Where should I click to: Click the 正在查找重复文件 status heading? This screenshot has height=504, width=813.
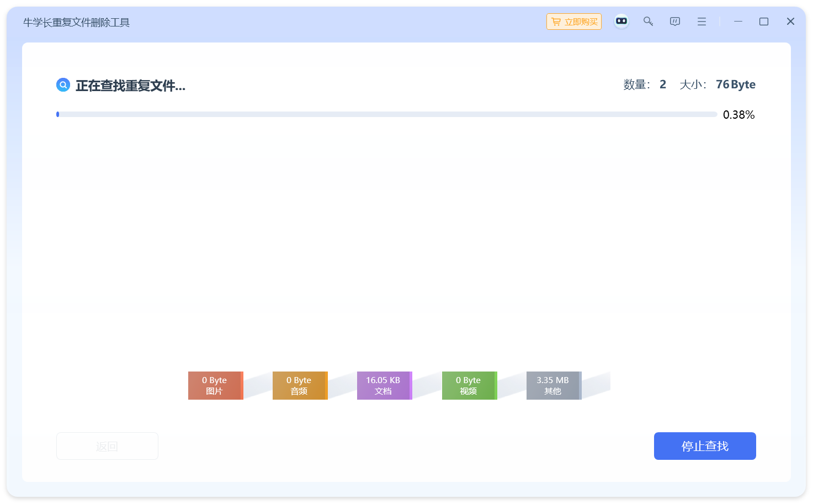[130, 86]
